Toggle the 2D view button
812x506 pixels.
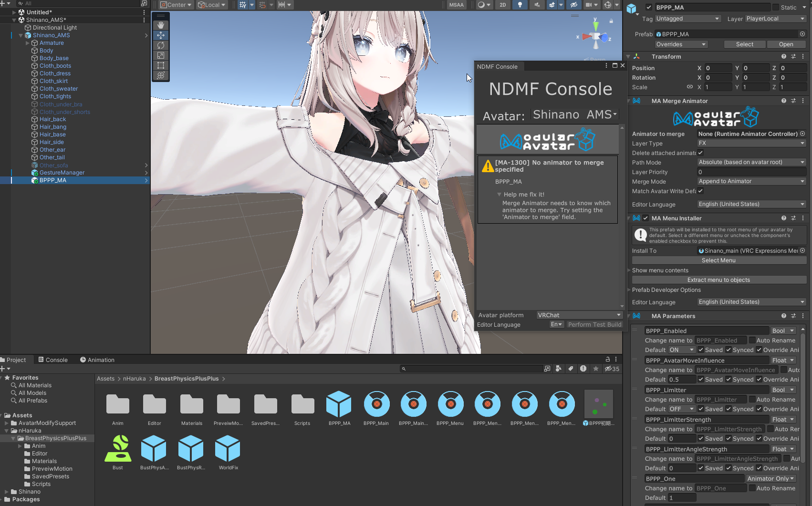tap(503, 5)
